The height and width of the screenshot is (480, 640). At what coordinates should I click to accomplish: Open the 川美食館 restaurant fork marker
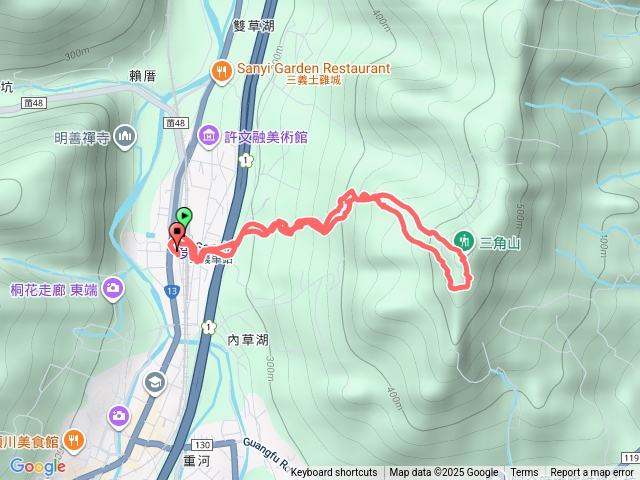click(x=74, y=441)
